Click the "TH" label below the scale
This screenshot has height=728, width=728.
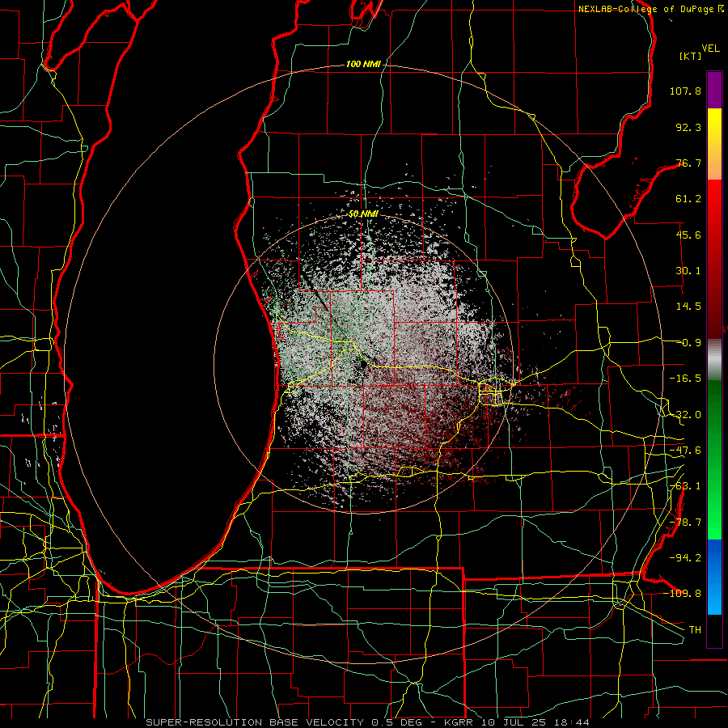coord(695,630)
